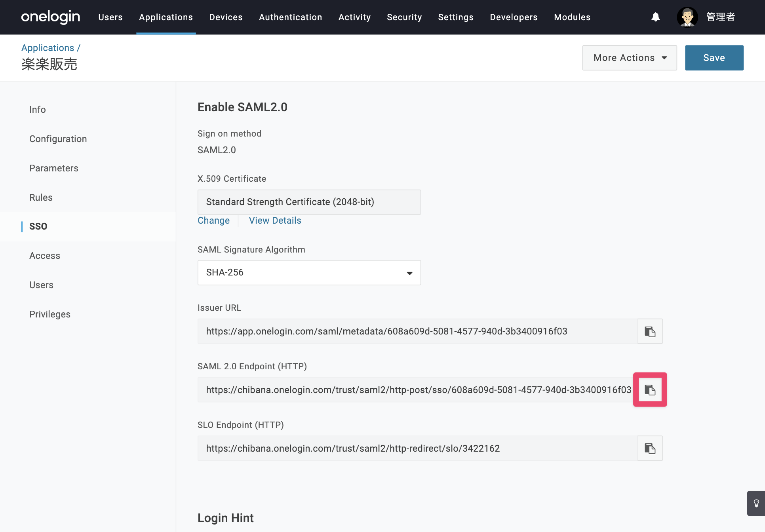Click the Change certificate link
Viewport: 765px width, 532px height.
click(x=213, y=220)
